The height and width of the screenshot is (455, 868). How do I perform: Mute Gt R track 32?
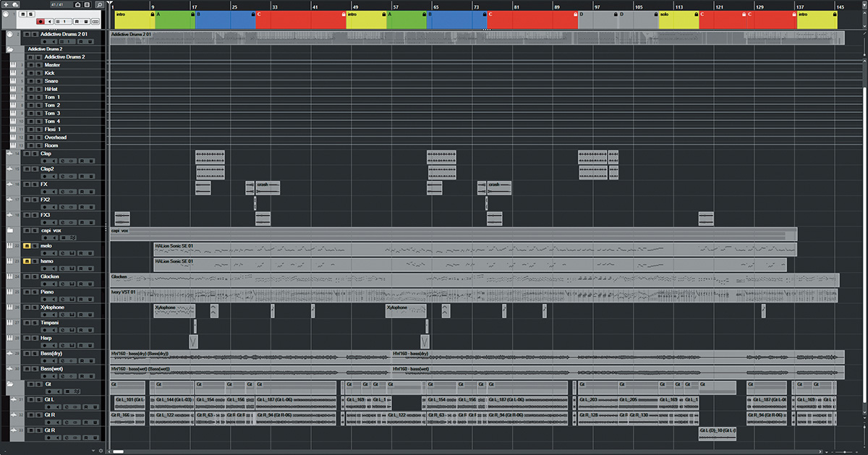click(31, 414)
